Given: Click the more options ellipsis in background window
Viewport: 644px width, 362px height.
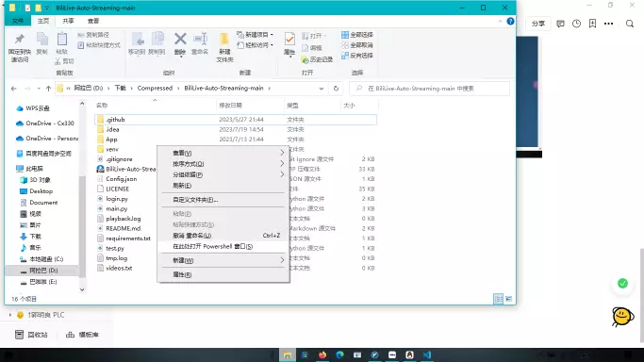Looking at the screenshot, I should pyautogui.click(x=609, y=24).
